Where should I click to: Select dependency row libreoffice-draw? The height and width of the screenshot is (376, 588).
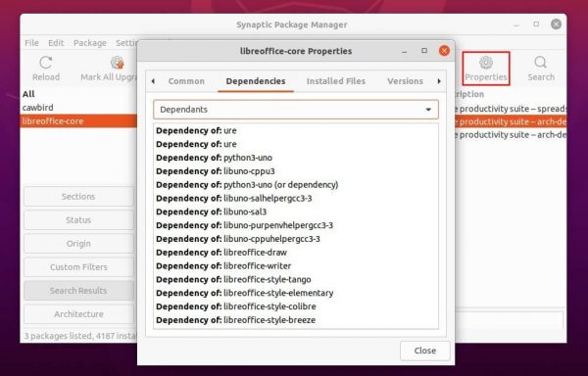coord(296,253)
